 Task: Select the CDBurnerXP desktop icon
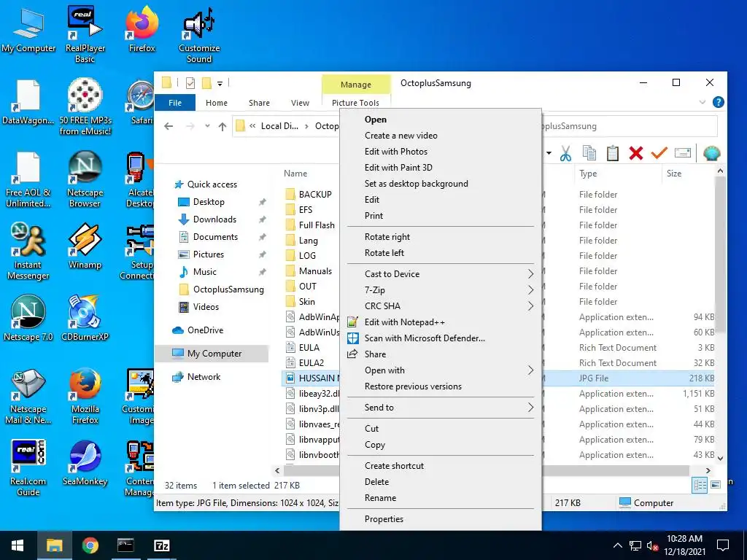click(85, 318)
